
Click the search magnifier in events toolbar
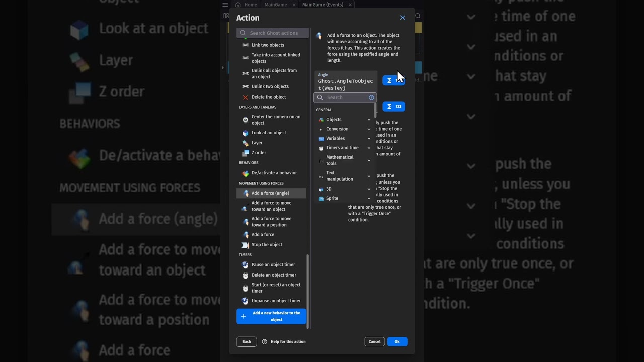(418, 16)
